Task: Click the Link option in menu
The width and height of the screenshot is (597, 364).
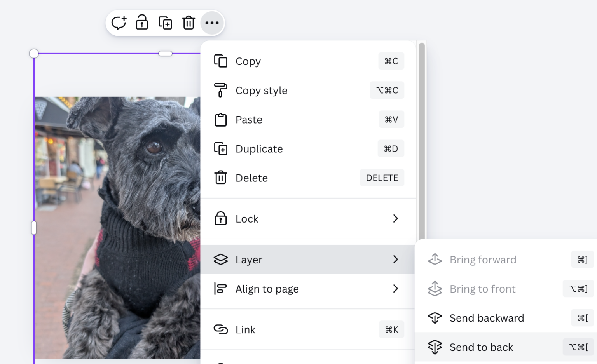Action: tap(245, 330)
